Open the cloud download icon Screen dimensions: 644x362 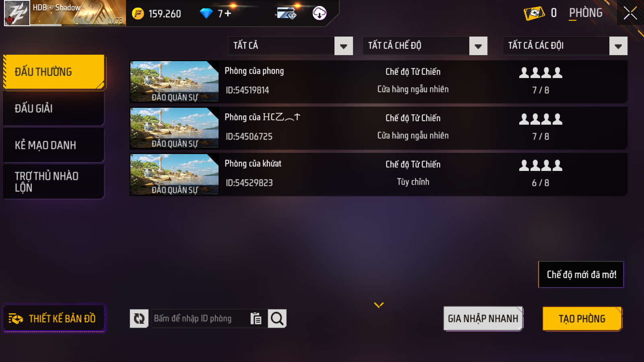pos(320,13)
